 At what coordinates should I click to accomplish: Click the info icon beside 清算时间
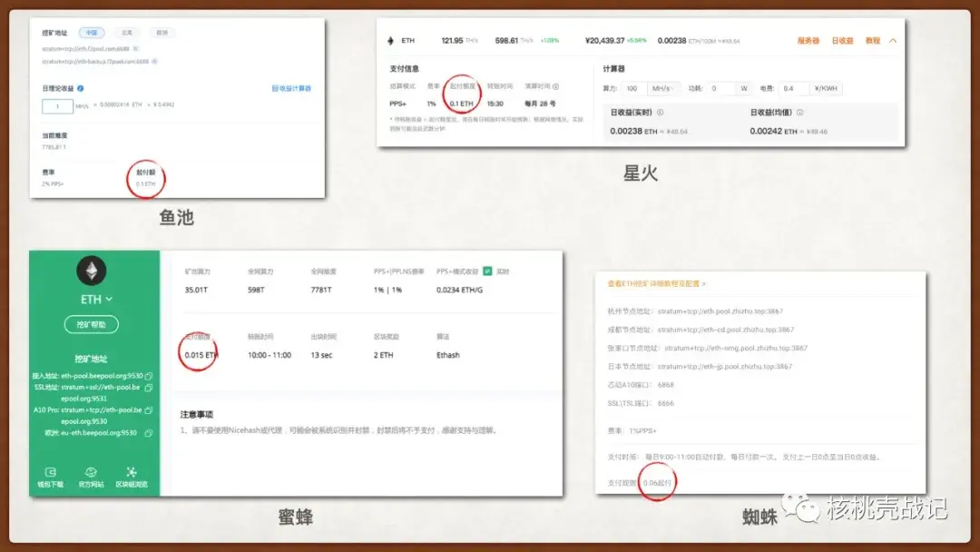tap(555, 86)
